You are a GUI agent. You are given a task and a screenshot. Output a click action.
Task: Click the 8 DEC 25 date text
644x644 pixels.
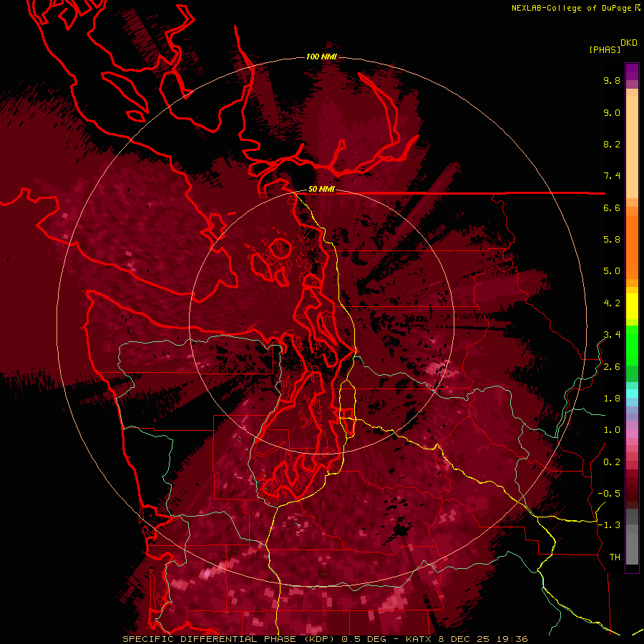click(x=465, y=639)
